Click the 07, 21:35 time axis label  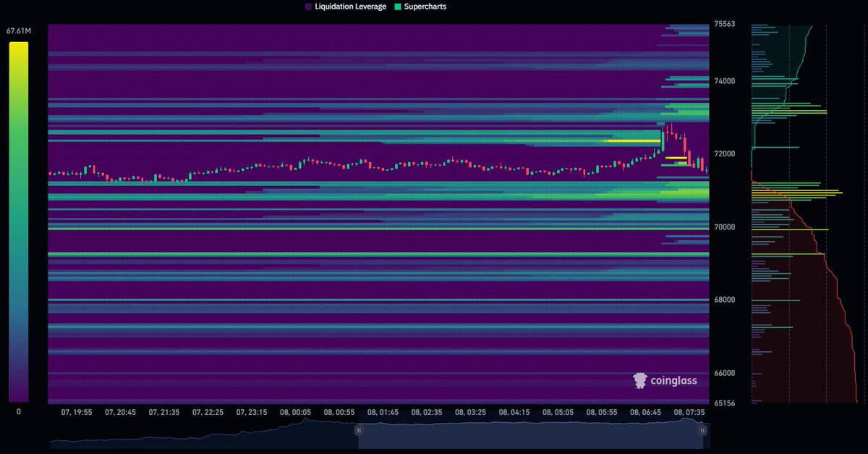(x=163, y=412)
